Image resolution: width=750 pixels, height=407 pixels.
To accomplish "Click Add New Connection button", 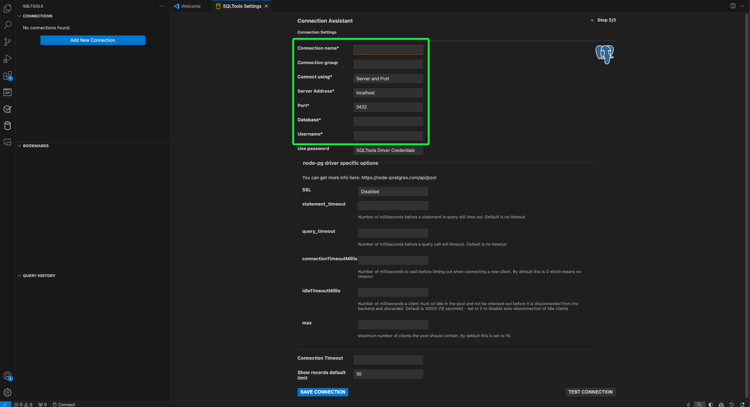I will coord(93,40).
